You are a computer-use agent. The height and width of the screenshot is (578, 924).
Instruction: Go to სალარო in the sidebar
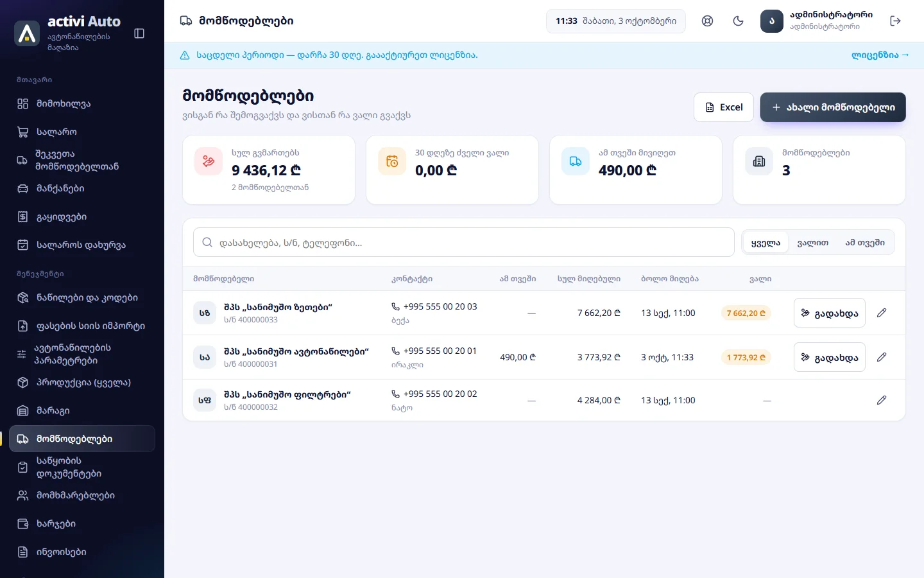click(82, 132)
